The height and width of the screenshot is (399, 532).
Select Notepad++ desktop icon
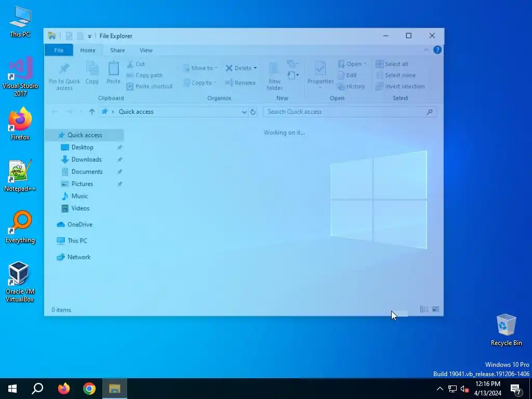point(20,176)
